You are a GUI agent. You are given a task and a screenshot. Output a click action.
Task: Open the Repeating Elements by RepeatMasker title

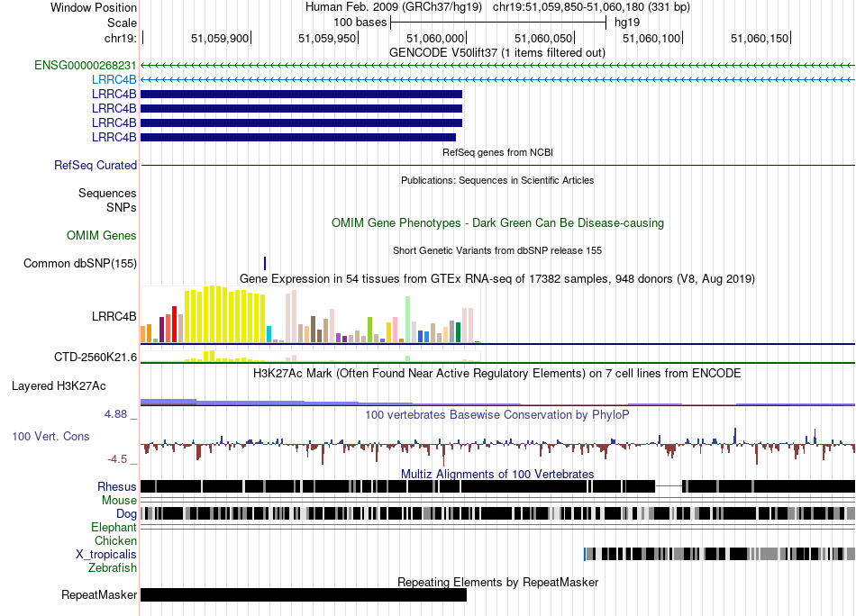tap(498, 582)
